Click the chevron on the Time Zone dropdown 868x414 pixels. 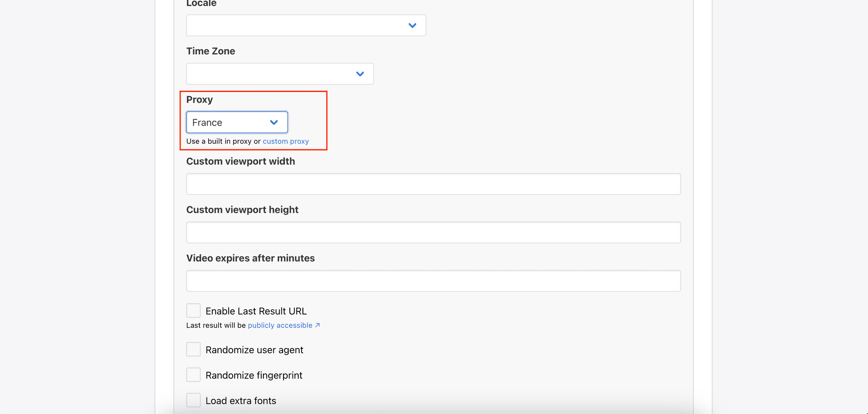359,74
